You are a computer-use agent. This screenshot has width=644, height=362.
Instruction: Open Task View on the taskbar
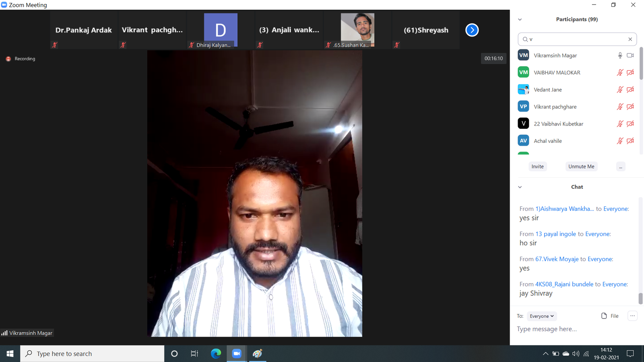194,354
